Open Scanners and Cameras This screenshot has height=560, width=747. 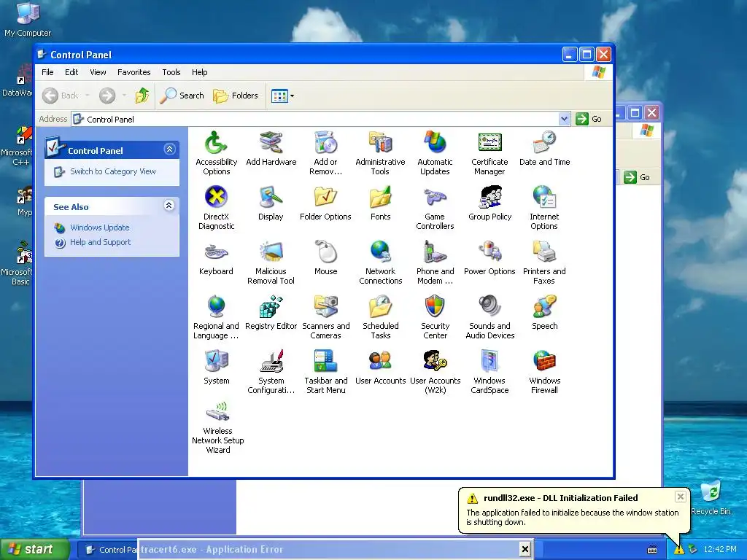(x=326, y=318)
